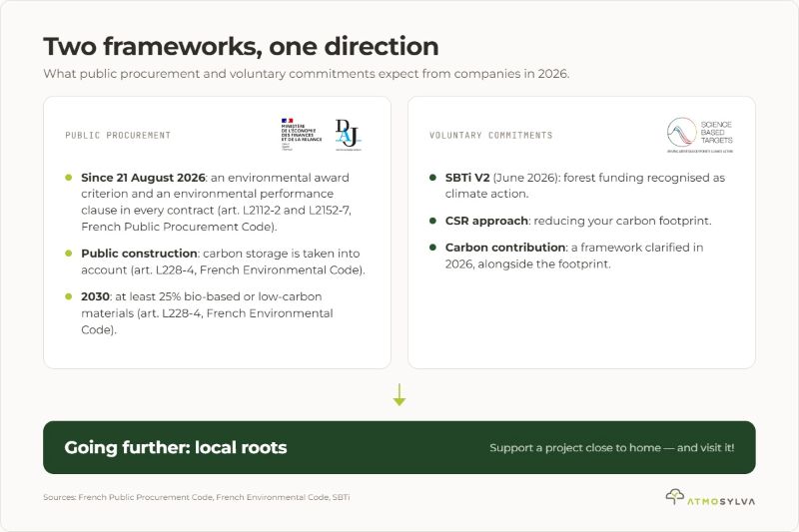Click the Ministère de l'Économie logo
This screenshot has width=799, height=532.
point(302,135)
